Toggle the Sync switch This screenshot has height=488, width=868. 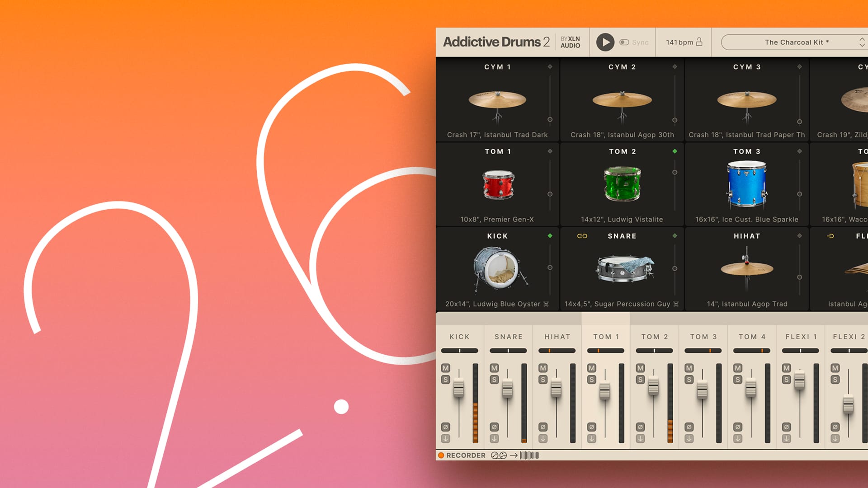click(624, 42)
